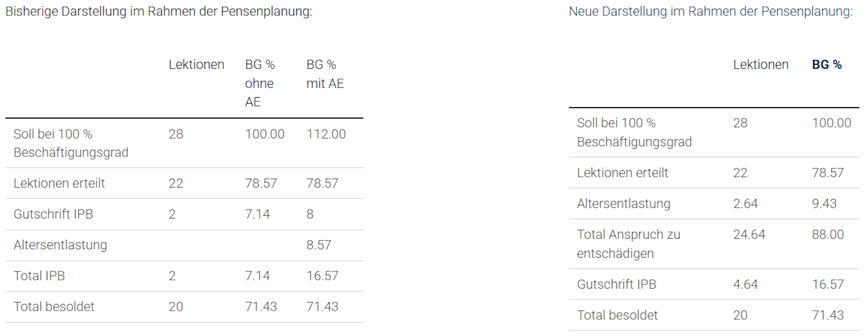Click the bold 'BG %' header in new table
Viewport: 868px width, 336px height.
[826, 65]
